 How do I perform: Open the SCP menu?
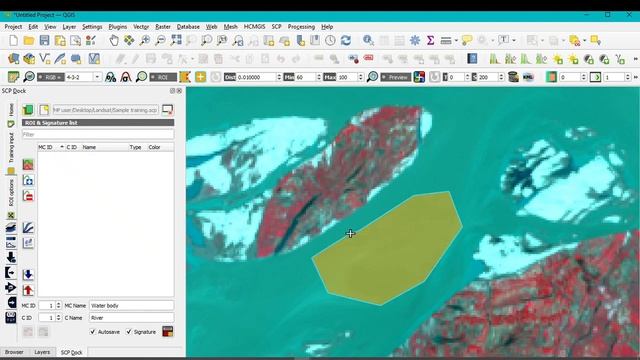[276, 27]
